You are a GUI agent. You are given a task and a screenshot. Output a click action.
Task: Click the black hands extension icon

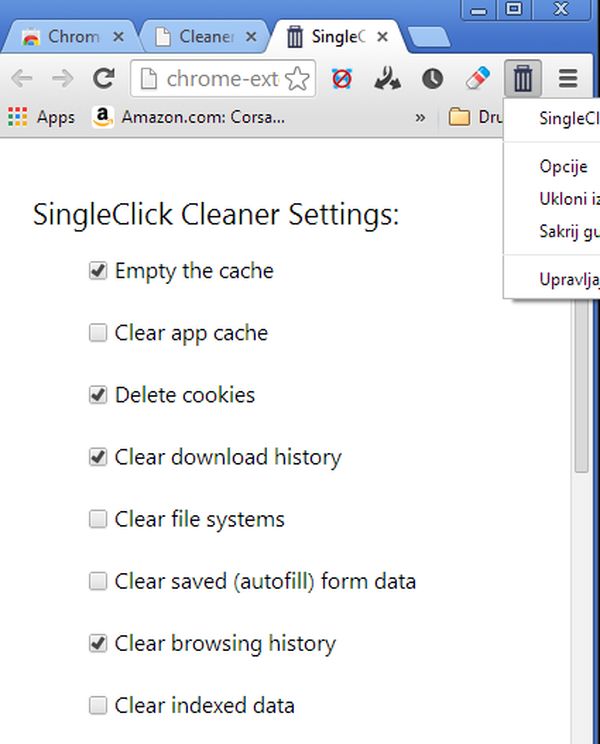[x=387, y=79]
